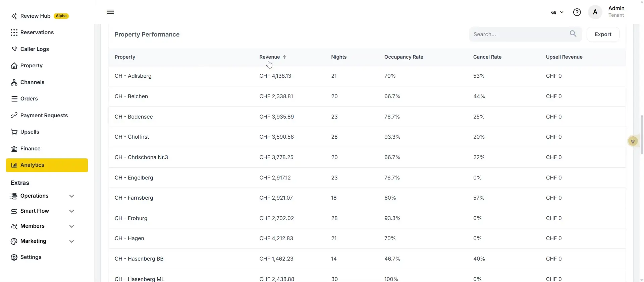Open the Upsells menu item
Viewport: 644px width, 282px height.
[x=47, y=132]
